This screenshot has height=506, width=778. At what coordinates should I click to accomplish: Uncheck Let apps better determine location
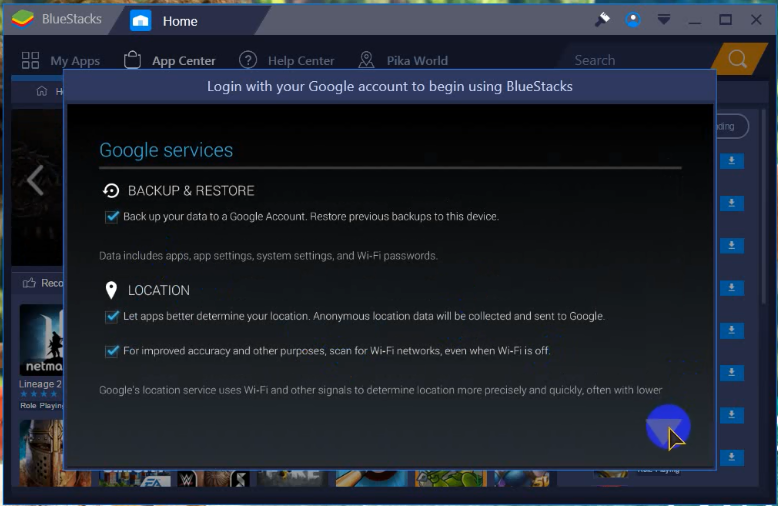pos(112,316)
